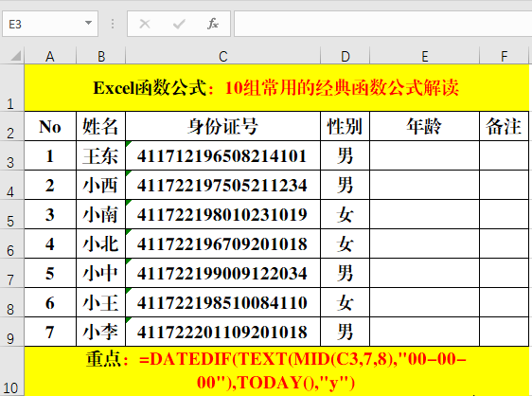Click the confirm checkmark icon in formula bar
Screen dimensions: 532x396
pos(179,24)
